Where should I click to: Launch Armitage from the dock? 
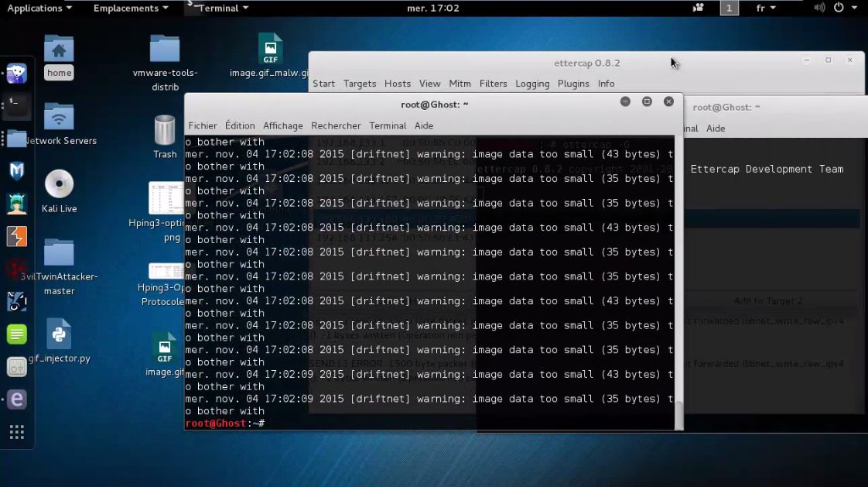pos(16,204)
